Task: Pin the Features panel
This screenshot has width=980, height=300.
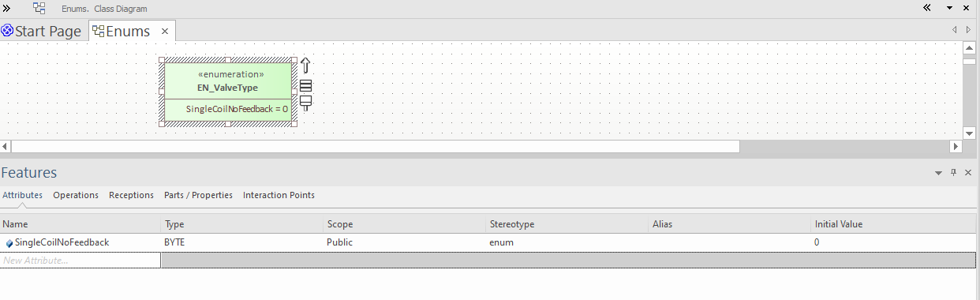Action: (953, 173)
